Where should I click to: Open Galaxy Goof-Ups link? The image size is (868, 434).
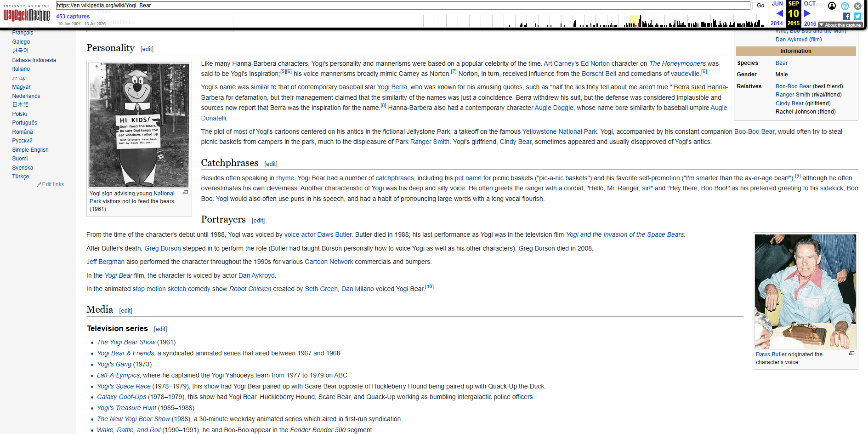pyautogui.click(x=121, y=397)
